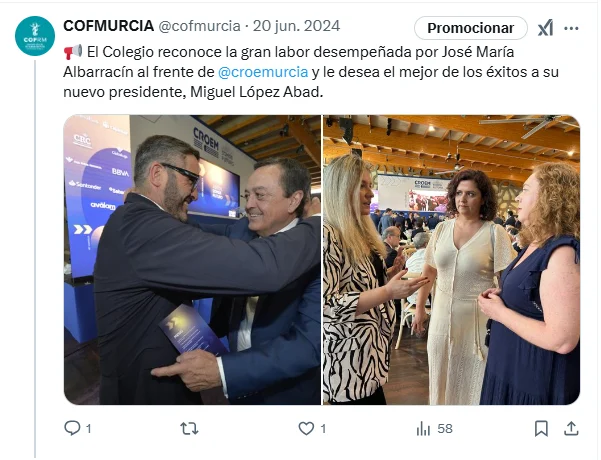Share the tweet via the upload arrow icon
Image resolution: width=601 pixels, height=460 pixels.
[x=571, y=428]
